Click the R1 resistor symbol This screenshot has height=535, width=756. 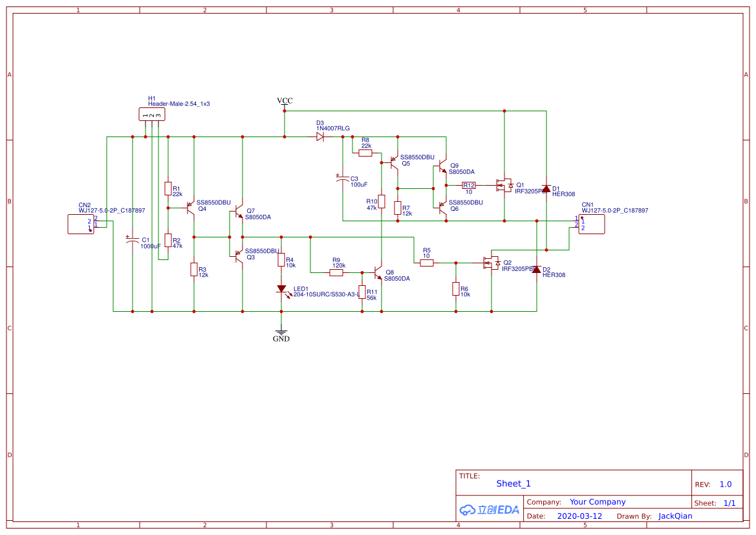[x=168, y=189]
